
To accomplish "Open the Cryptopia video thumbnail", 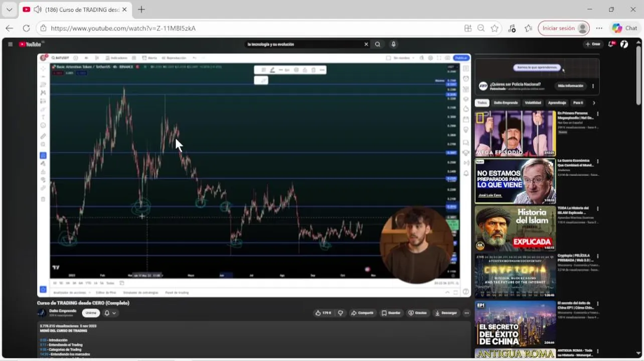I will tap(515, 276).
